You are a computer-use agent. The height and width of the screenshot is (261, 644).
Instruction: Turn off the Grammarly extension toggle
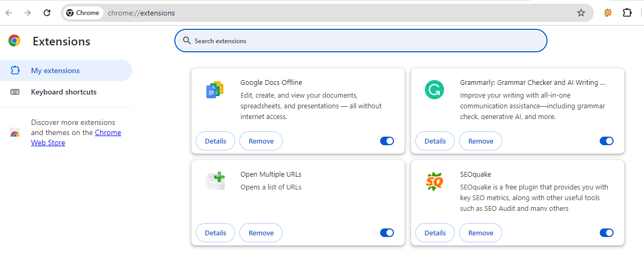click(x=607, y=141)
